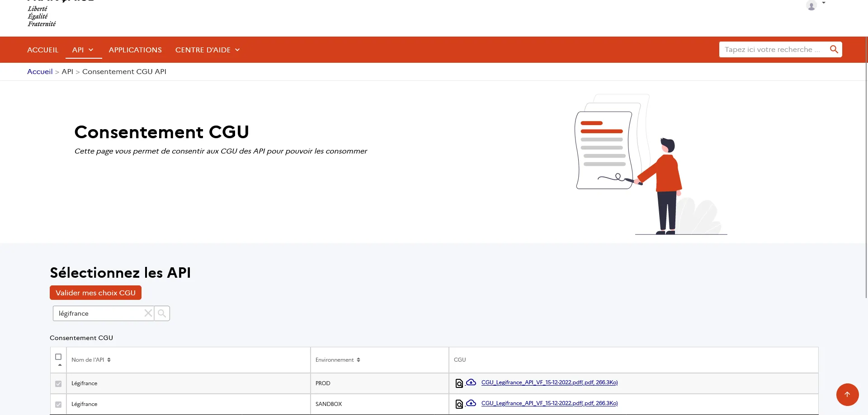The image size is (868, 415).
Task: Download CGU cloud icon for Légifrance PROD
Action: pyautogui.click(x=471, y=382)
